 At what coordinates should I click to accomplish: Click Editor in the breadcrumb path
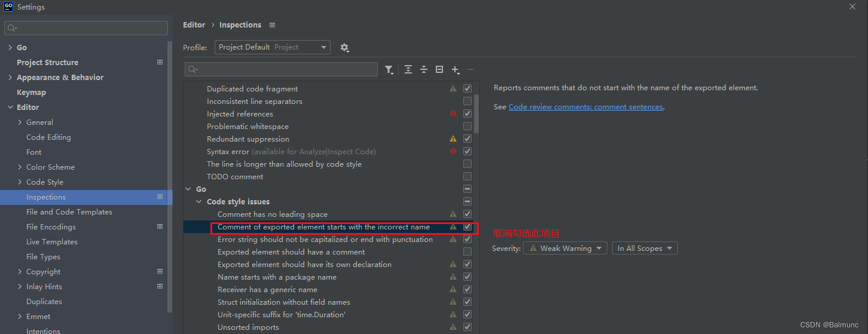coord(194,25)
